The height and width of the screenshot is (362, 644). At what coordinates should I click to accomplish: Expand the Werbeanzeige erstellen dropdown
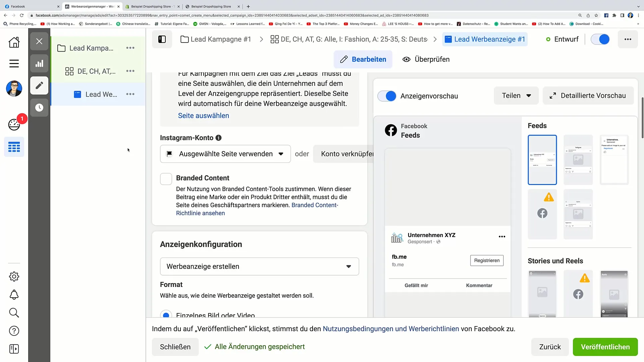pos(259,266)
